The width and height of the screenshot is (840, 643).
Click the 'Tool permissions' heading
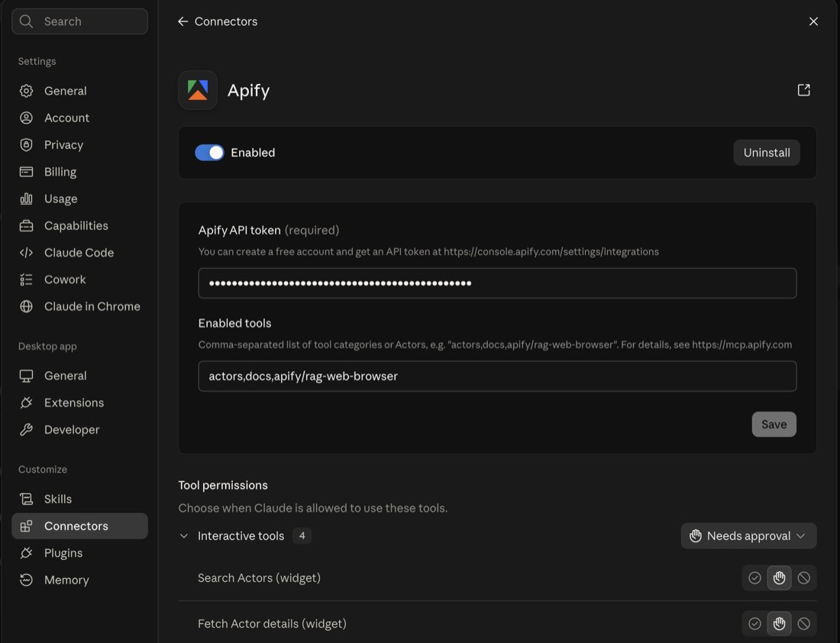coord(223,485)
